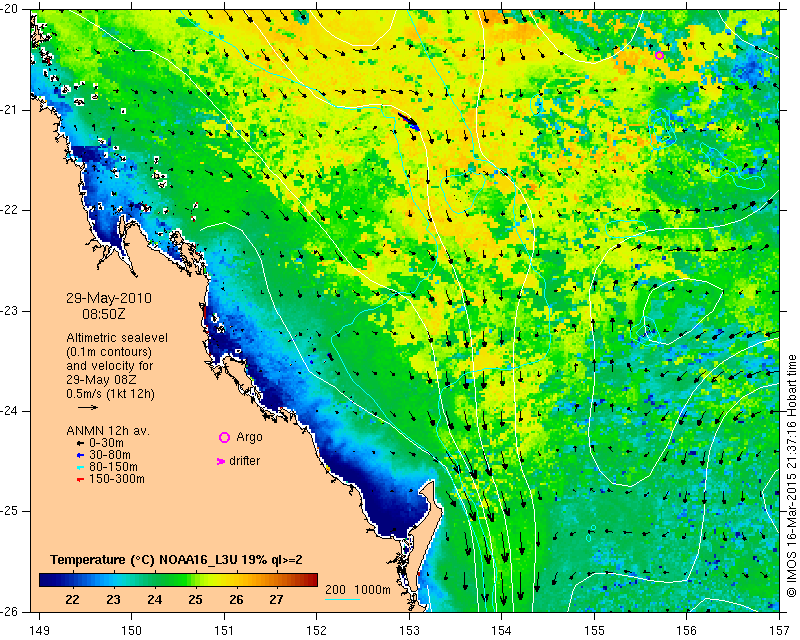Click the '0.5m/s (1kt 12h)' label
800x640 pixels.
tap(110, 394)
